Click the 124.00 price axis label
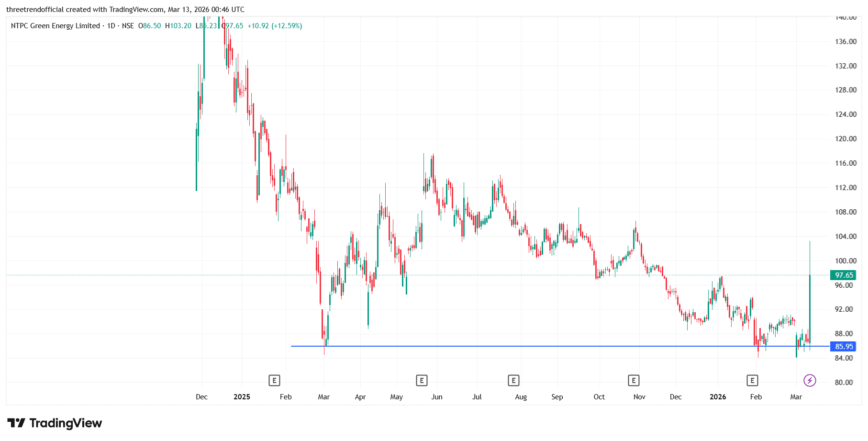 (x=846, y=114)
